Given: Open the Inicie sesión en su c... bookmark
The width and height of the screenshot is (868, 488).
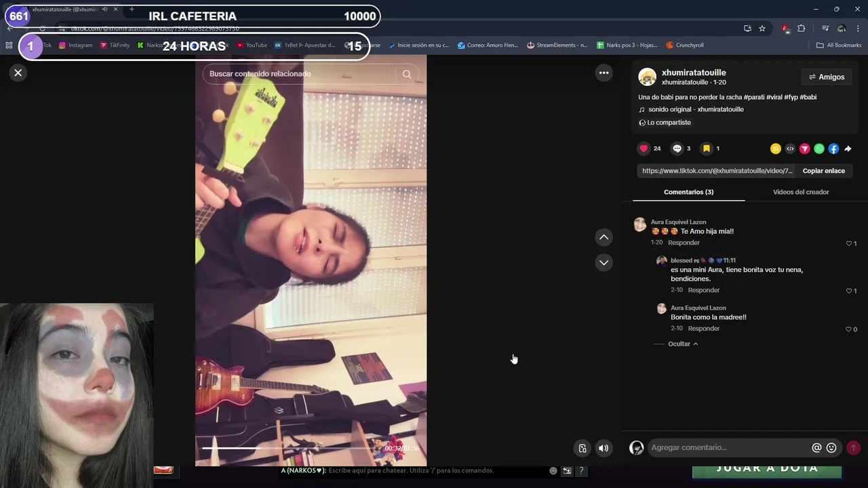Looking at the screenshot, I should tap(418, 45).
